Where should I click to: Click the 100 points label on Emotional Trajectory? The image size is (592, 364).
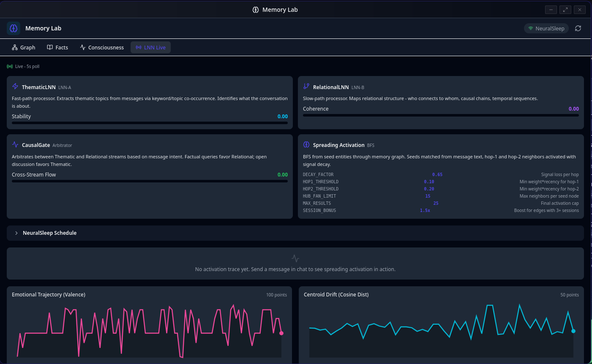coord(276,295)
